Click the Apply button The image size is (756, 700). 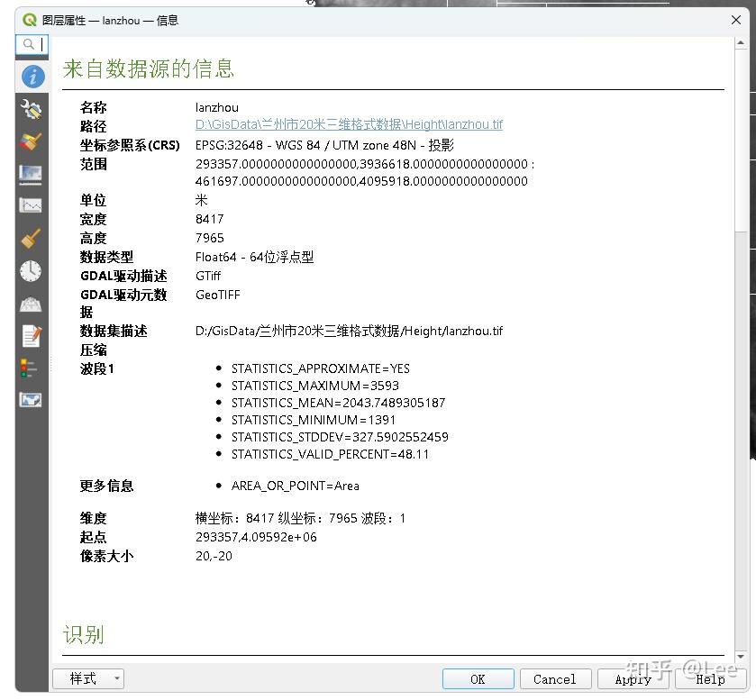pyautogui.click(x=633, y=678)
